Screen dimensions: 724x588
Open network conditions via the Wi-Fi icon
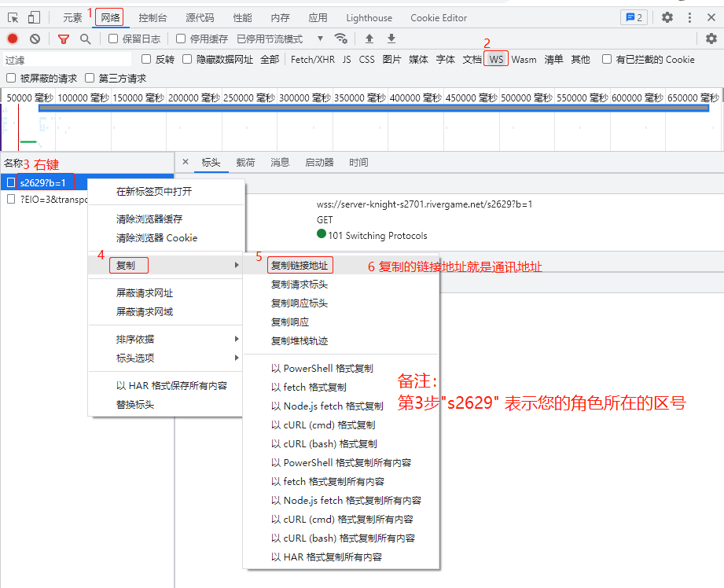(x=340, y=39)
